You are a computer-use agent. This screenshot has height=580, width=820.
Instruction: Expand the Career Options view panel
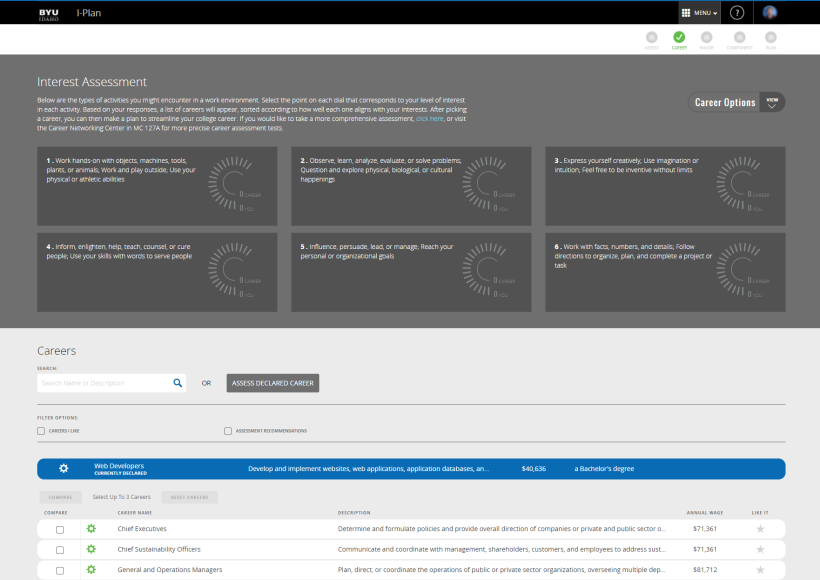click(x=771, y=102)
